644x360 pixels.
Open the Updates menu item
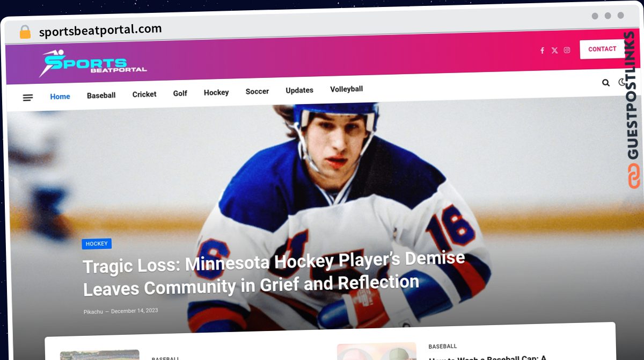[x=299, y=90]
